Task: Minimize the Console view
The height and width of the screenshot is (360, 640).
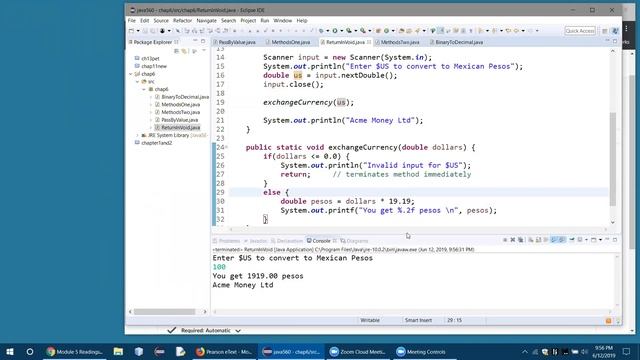Action: tap(607, 240)
